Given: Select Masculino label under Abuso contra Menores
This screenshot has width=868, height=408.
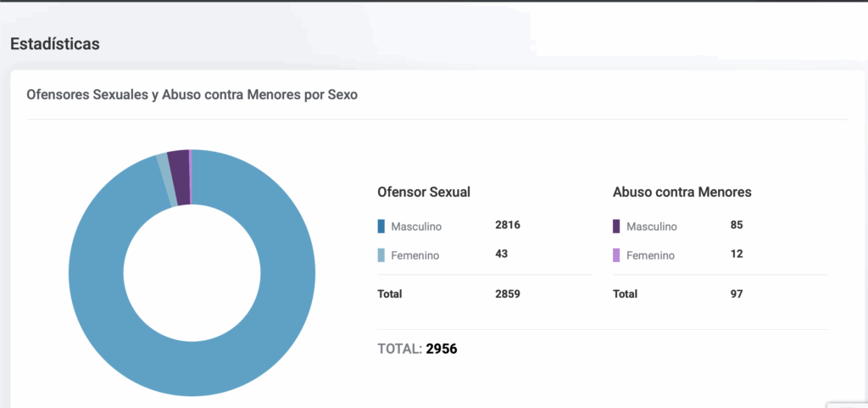Looking at the screenshot, I should pos(651,226).
